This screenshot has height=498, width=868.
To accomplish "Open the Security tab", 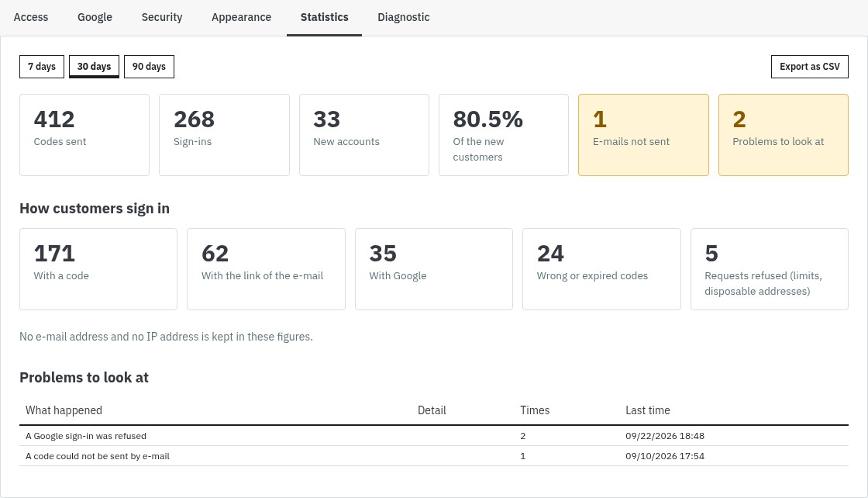I will (x=162, y=17).
